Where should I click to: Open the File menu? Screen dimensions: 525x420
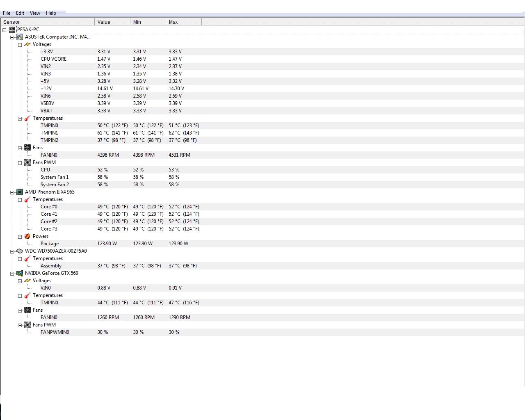(x=7, y=13)
